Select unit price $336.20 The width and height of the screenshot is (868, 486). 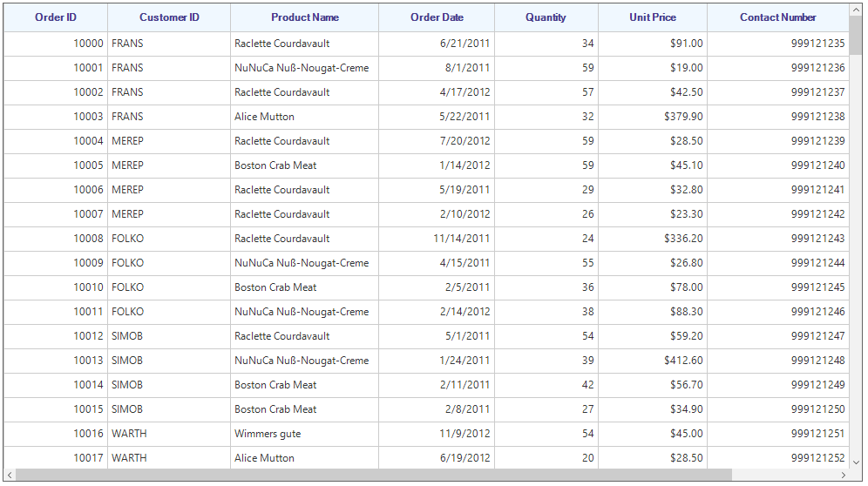tap(653, 238)
